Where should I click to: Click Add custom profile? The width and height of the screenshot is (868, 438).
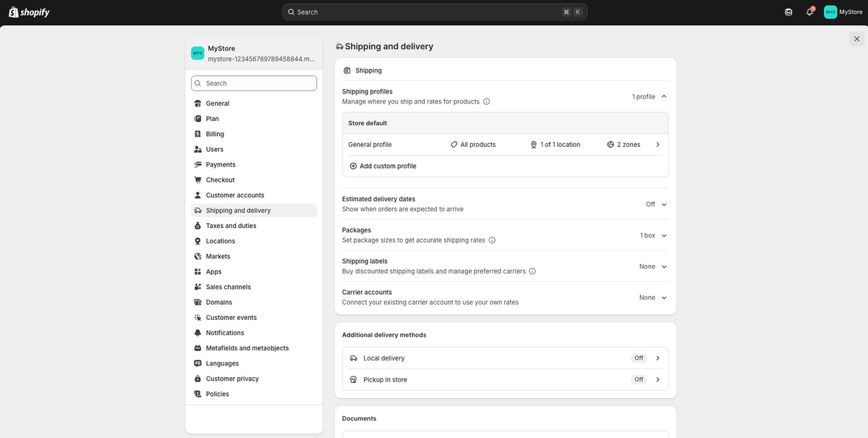coord(383,166)
